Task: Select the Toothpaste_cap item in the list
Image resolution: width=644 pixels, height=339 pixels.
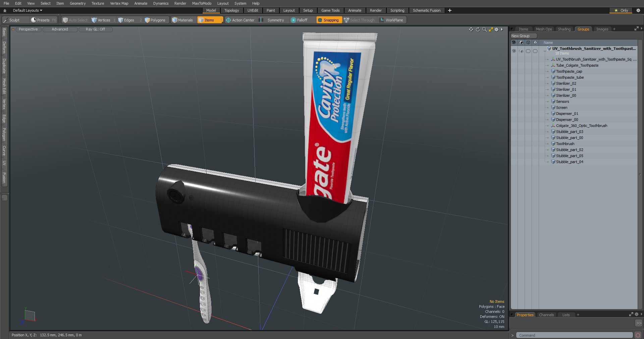Action: pyautogui.click(x=569, y=71)
